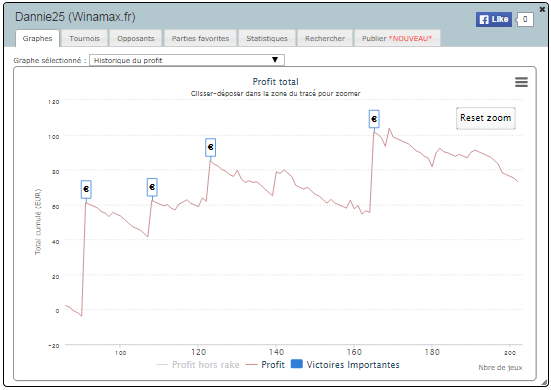The height and width of the screenshot is (390, 551).
Task: Open the Opposants tab
Action: tap(136, 38)
